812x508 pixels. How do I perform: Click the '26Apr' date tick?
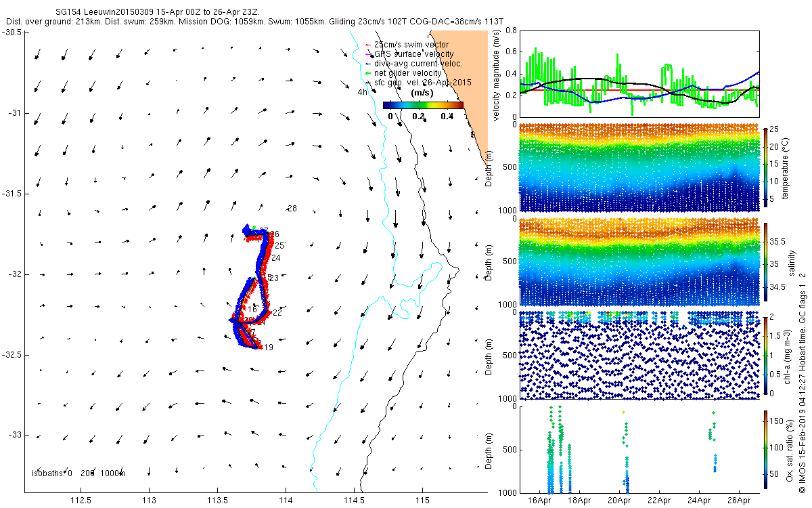739,501
